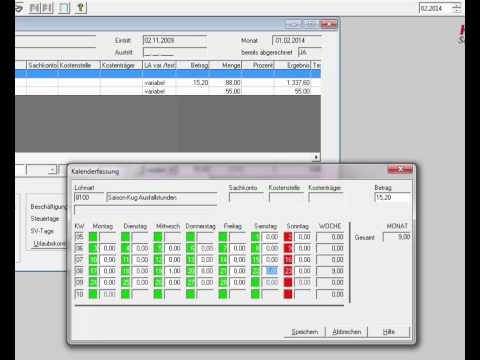Click the green Monday day square in KW 08
Viewport: 480px width, 360px height.
click(x=93, y=271)
